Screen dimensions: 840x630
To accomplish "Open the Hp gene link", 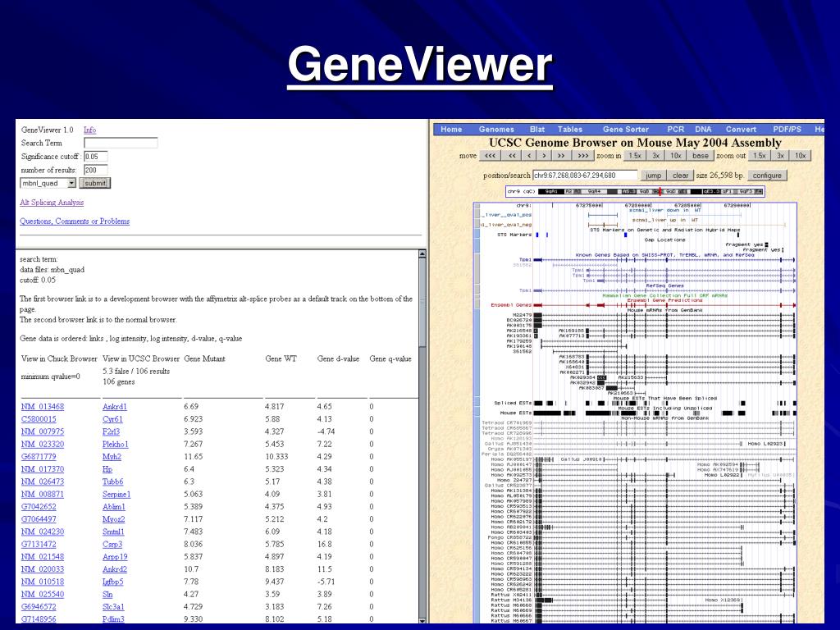I will click(107, 468).
